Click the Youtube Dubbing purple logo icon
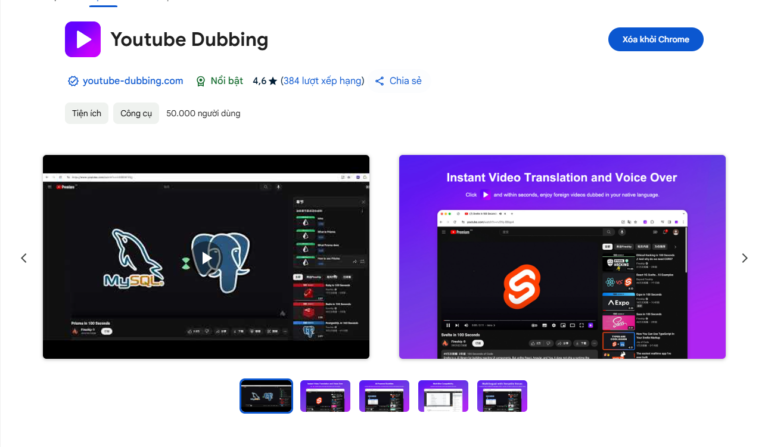The height and width of the screenshot is (447, 768). pyautogui.click(x=83, y=39)
